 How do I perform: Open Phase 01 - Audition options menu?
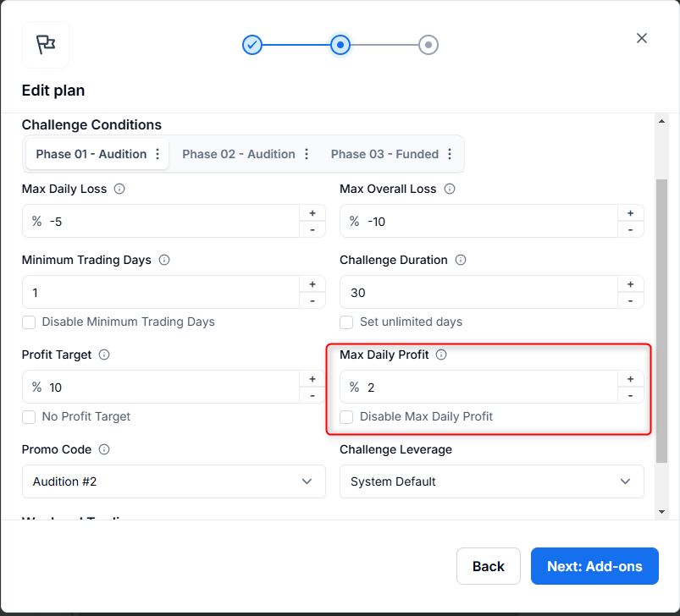pos(158,154)
